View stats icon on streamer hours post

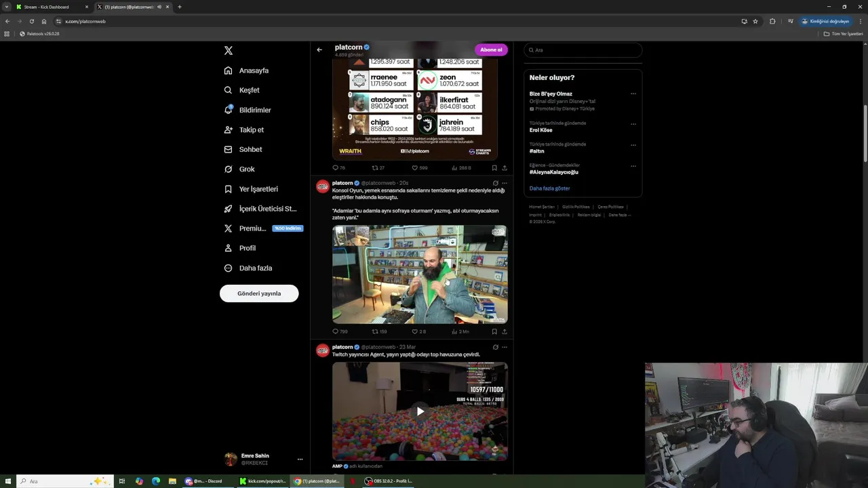[454, 167]
